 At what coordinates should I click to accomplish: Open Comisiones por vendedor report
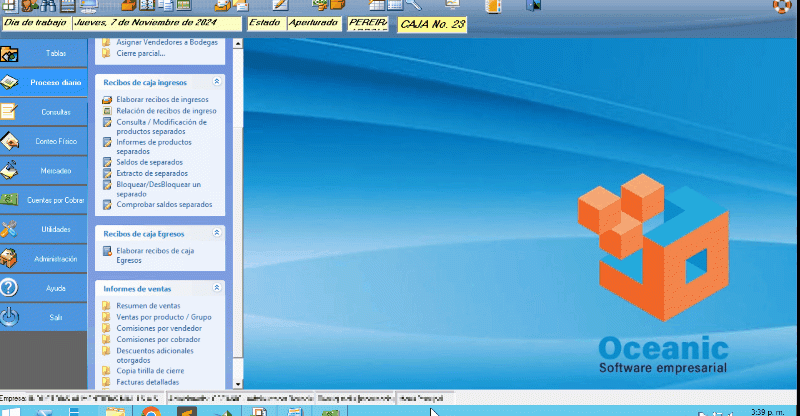pos(158,328)
